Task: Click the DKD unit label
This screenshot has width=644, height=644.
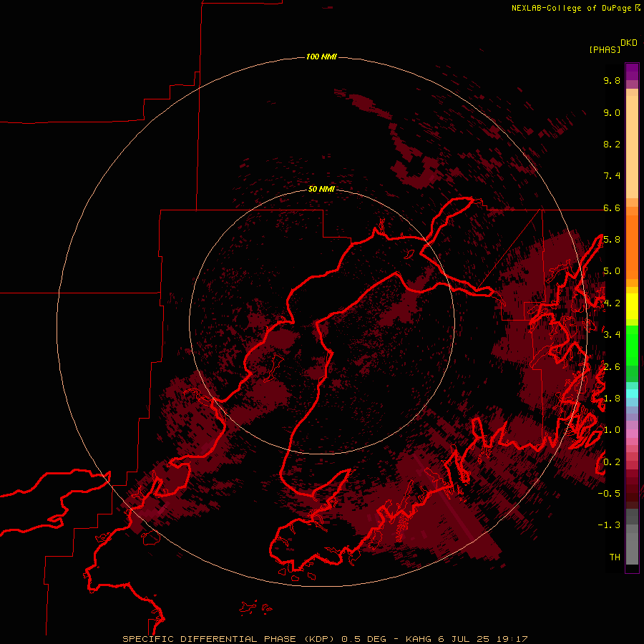Action: pos(629,43)
